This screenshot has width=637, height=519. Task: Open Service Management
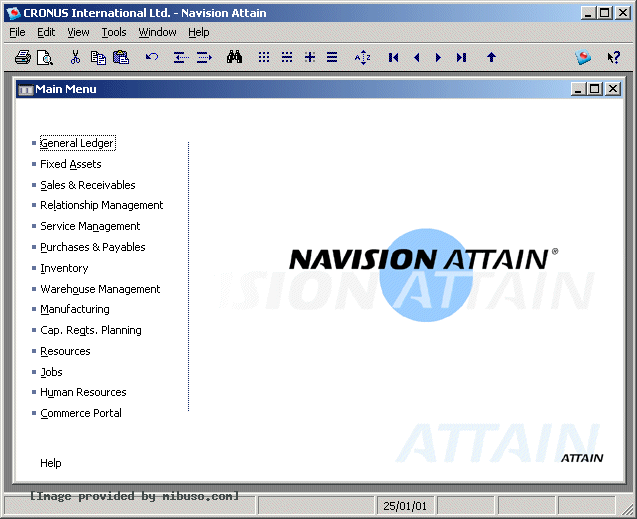pos(90,226)
